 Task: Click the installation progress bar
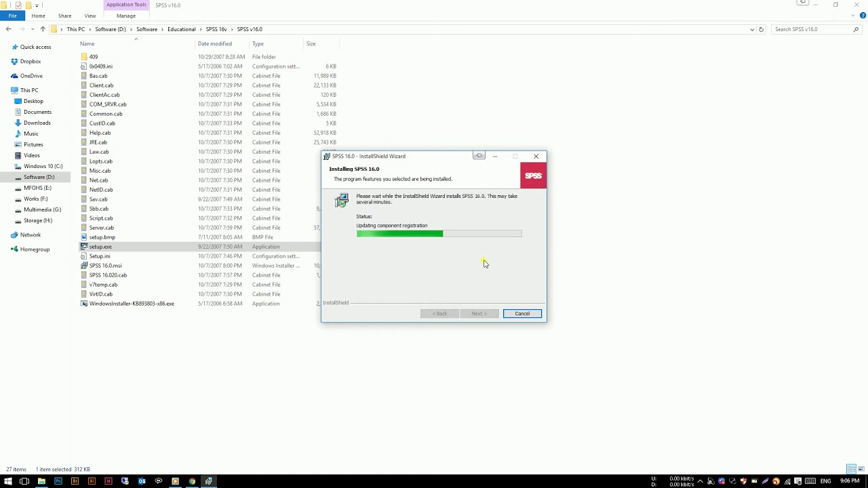click(439, 234)
